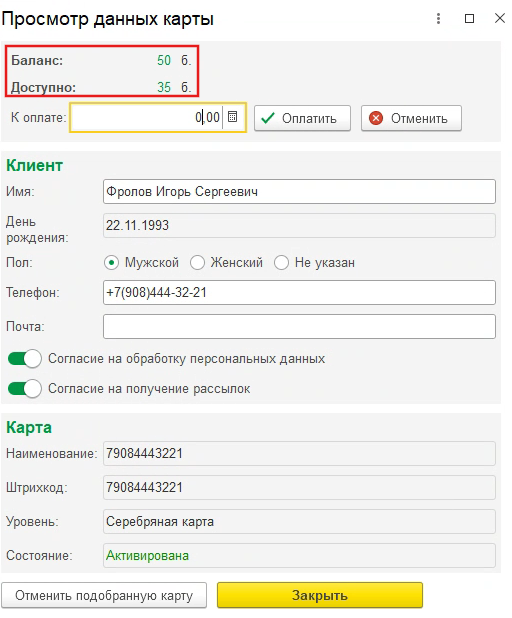Click the Штрихкод barcode field
The height and width of the screenshot is (618, 512).
(x=299, y=488)
